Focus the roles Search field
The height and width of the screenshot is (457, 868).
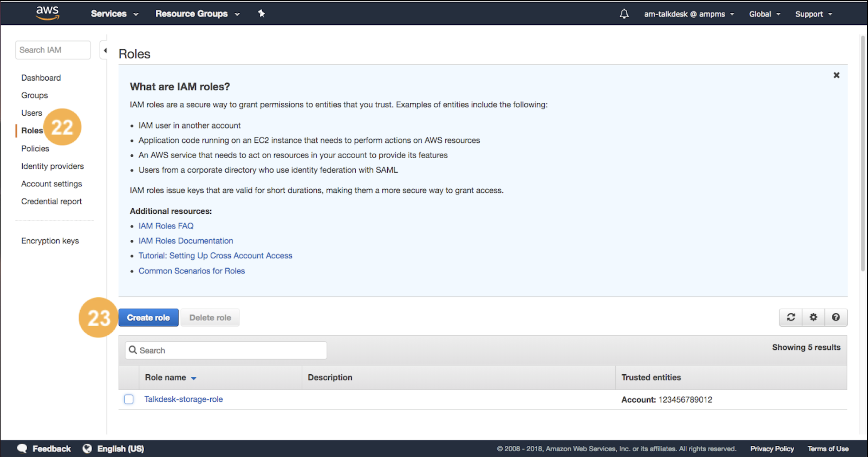coord(226,350)
